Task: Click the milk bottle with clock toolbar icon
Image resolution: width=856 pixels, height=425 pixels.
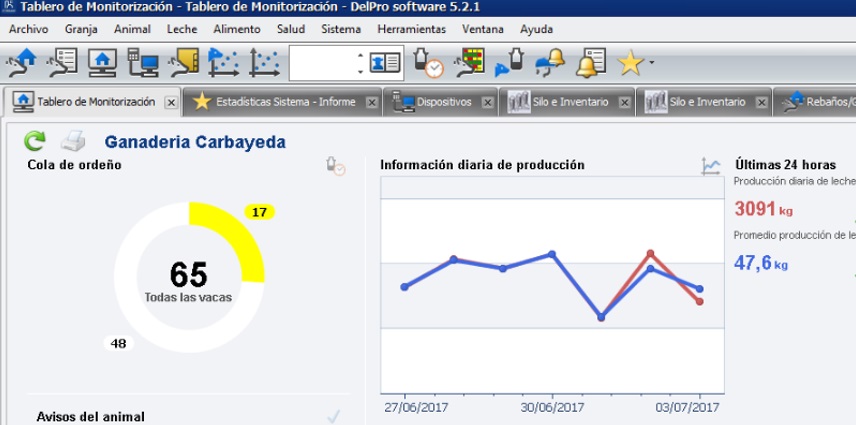Action: click(x=429, y=64)
